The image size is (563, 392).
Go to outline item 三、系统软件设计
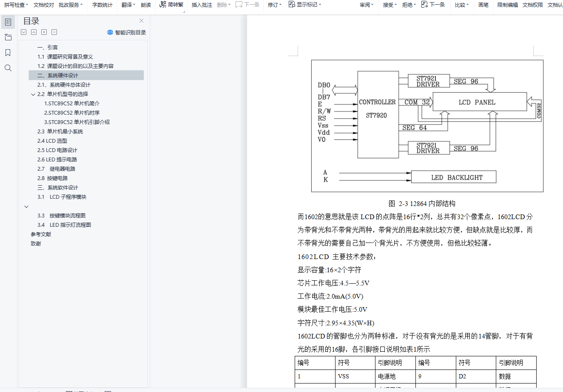tap(58, 188)
